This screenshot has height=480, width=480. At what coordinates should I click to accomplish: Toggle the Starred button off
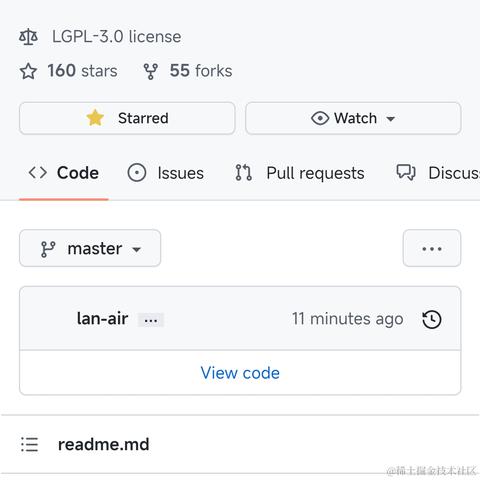pos(127,118)
